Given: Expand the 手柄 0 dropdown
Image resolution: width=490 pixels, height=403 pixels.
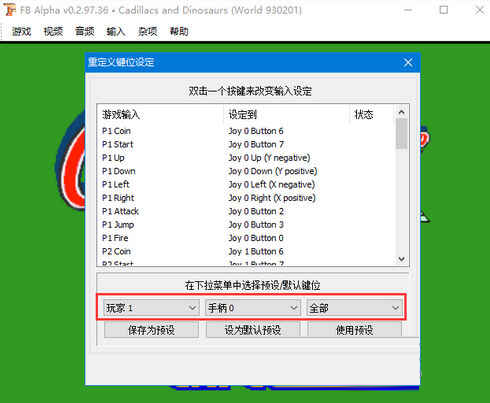Looking at the screenshot, I should pyautogui.click(x=253, y=308).
